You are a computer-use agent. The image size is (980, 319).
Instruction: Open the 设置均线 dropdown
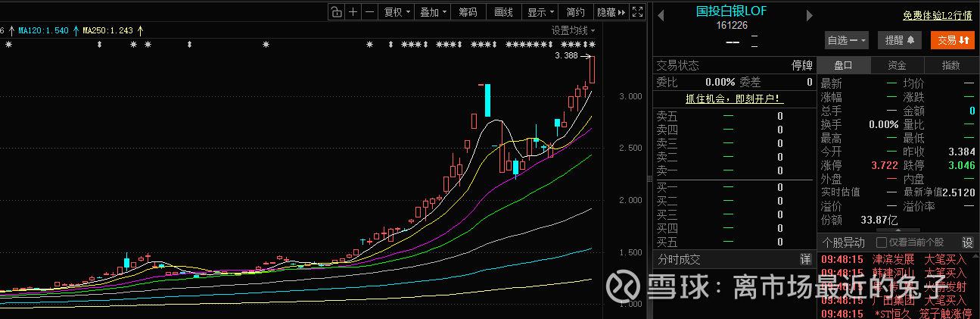573,30
